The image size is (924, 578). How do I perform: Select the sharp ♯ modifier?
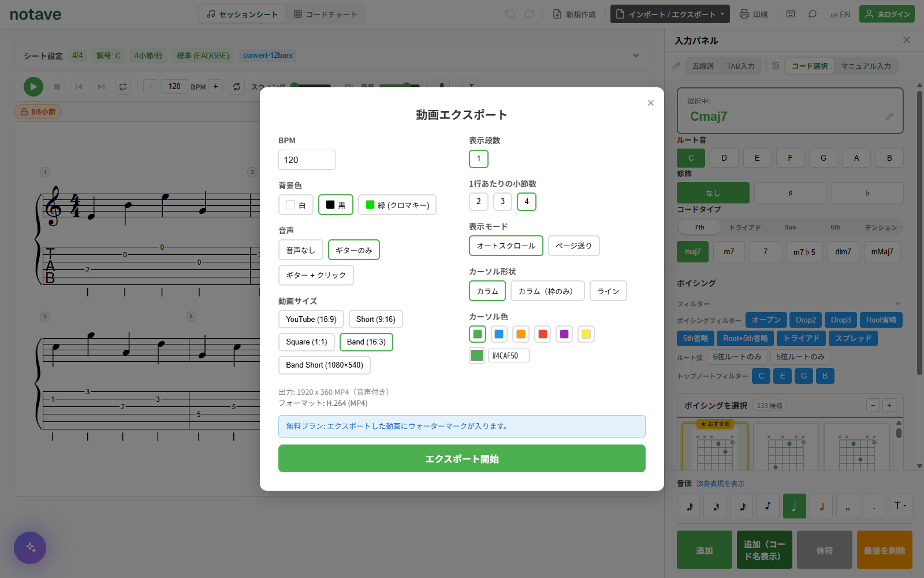pos(790,193)
